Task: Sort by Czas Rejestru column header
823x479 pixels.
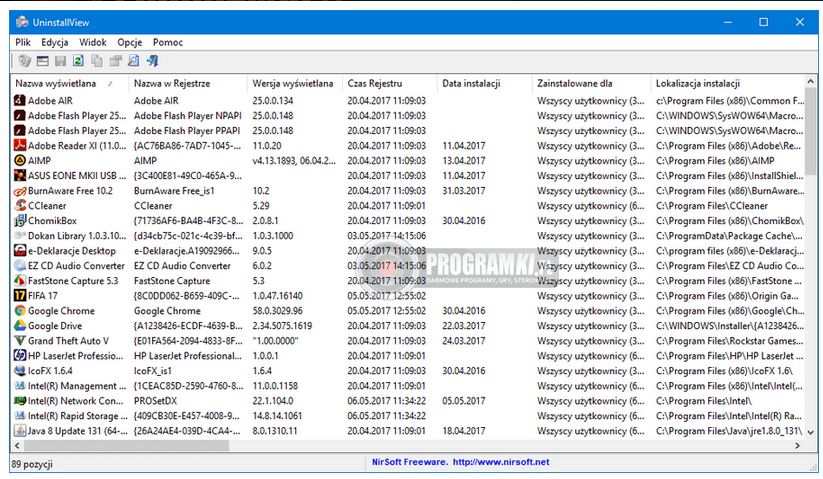Action: [x=389, y=83]
